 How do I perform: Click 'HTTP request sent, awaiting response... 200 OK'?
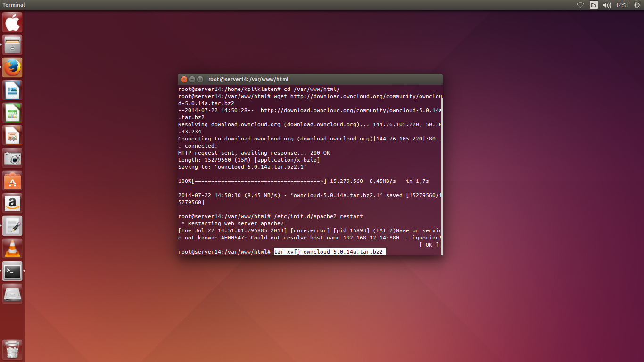click(254, 153)
